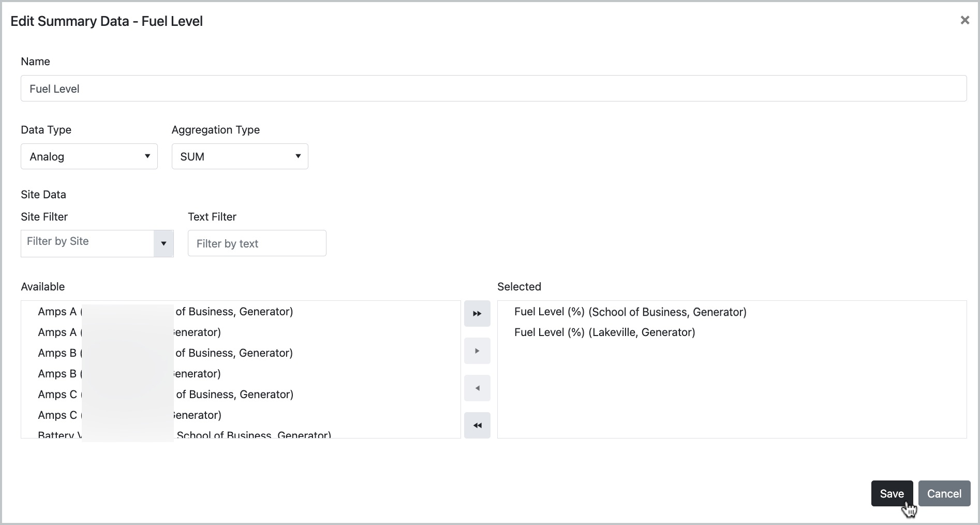Select Fuel Level (%) School of Business item
Viewport: 980px width, 525px height.
(630, 312)
